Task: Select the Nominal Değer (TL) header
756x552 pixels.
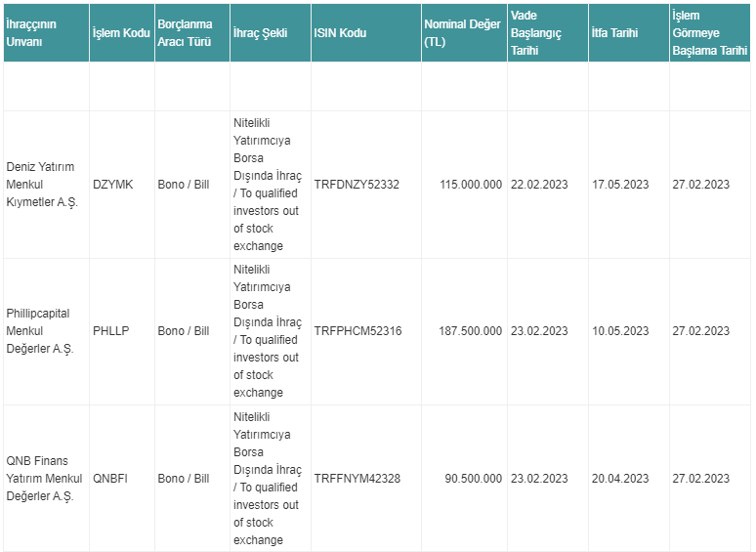Action: [x=464, y=33]
